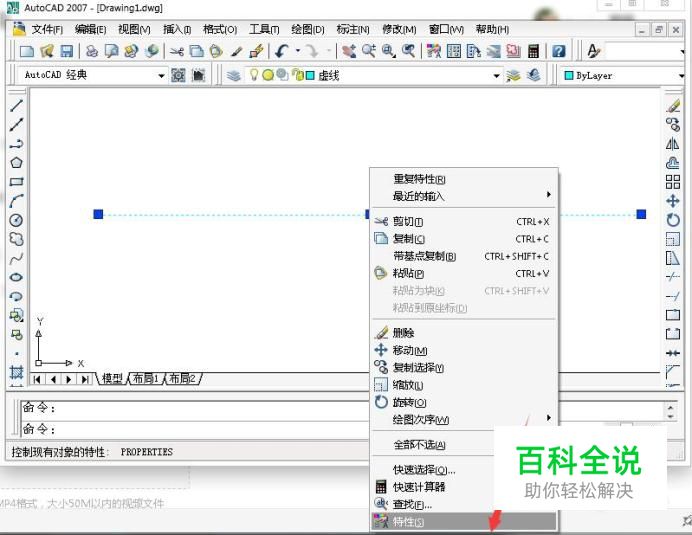Click last-tab navigation arrow button
The width and height of the screenshot is (692, 535).
tap(85, 379)
